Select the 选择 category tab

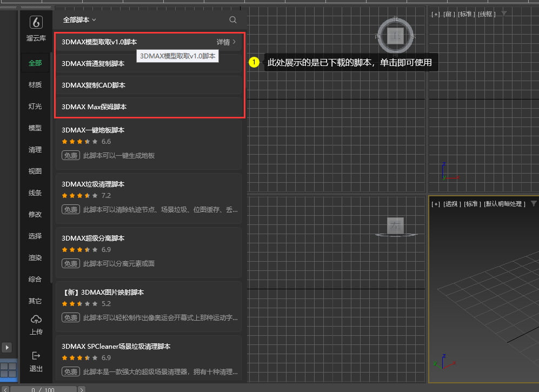click(35, 236)
